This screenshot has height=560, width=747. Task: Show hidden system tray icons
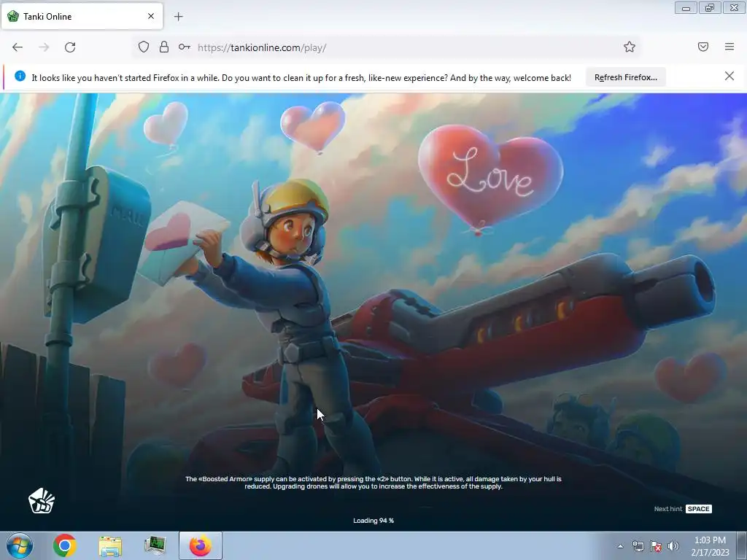pyautogui.click(x=620, y=546)
